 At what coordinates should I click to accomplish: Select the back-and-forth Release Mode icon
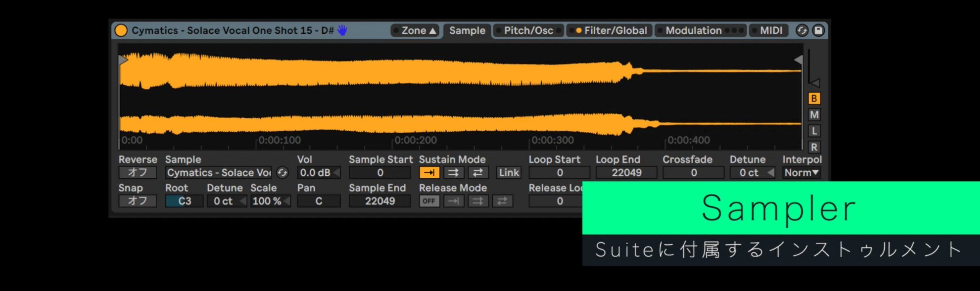point(503,201)
